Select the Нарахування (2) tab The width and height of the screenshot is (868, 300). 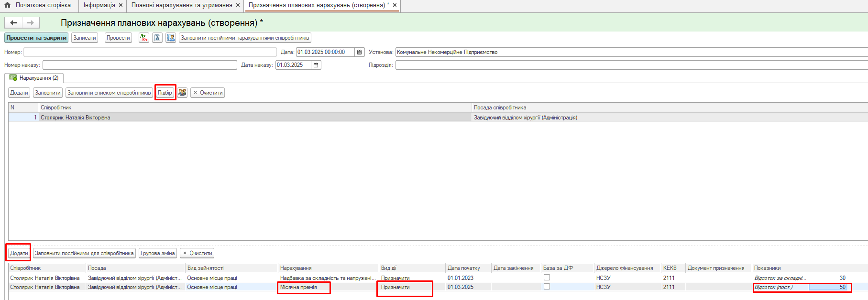pyautogui.click(x=34, y=78)
